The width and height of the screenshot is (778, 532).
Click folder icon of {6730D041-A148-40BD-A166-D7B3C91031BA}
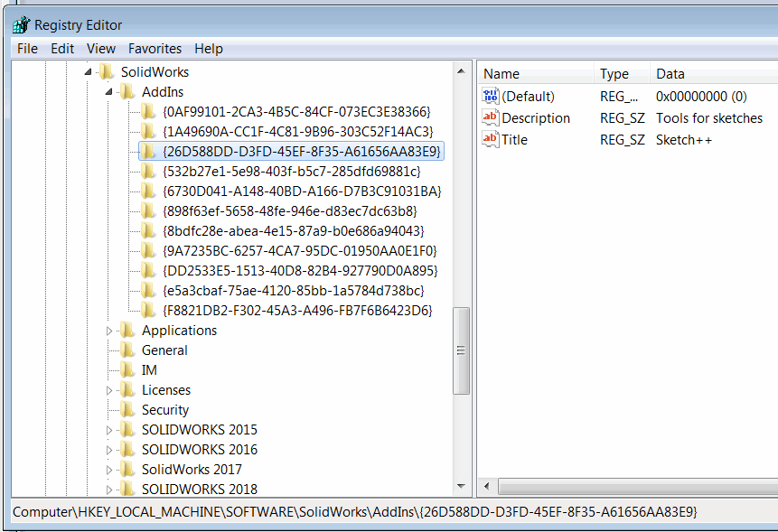[x=148, y=191]
